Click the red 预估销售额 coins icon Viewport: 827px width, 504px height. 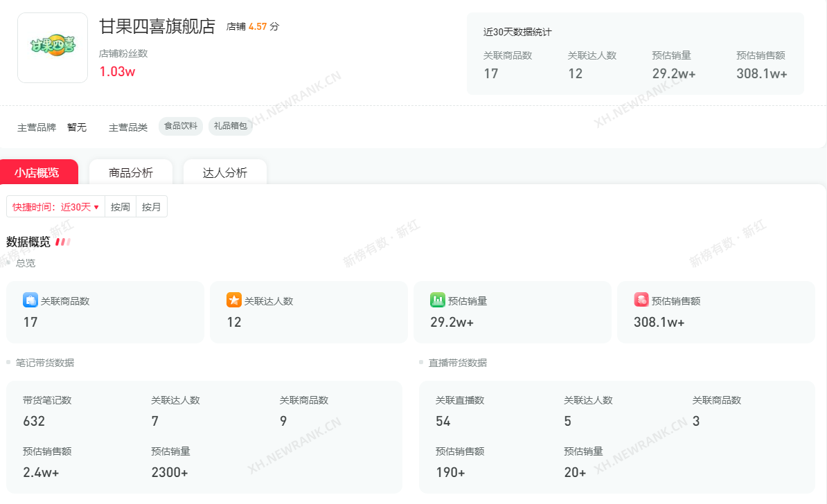pyautogui.click(x=641, y=300)
